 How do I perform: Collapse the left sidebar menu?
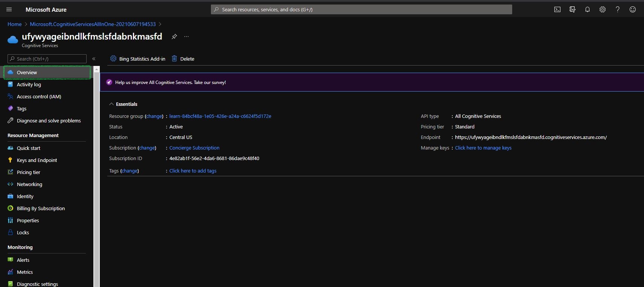[94, 59]
